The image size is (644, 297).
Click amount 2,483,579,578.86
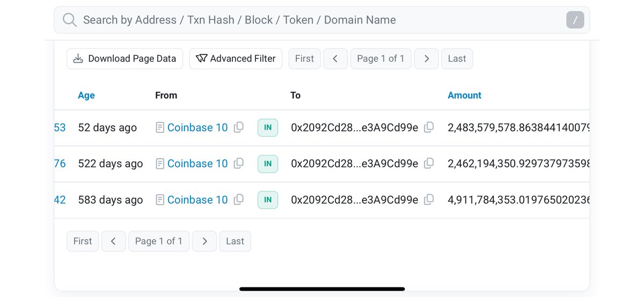[x=518, y=128]
